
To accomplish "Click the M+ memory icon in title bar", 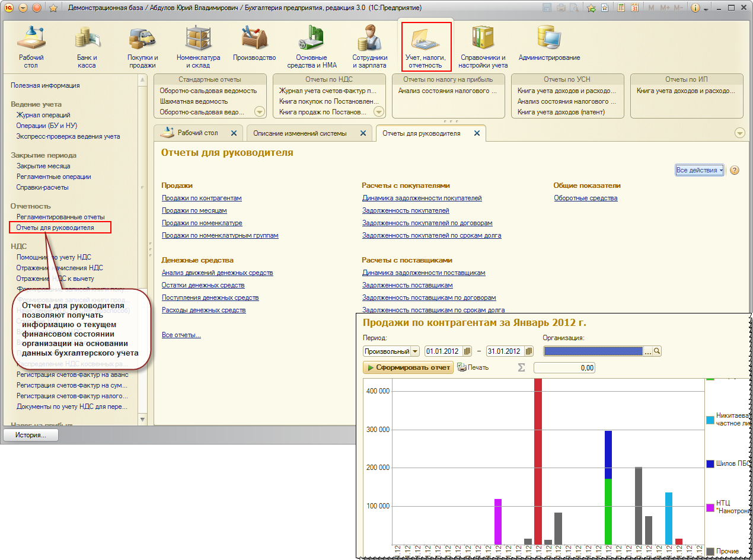I will (663, 8).
